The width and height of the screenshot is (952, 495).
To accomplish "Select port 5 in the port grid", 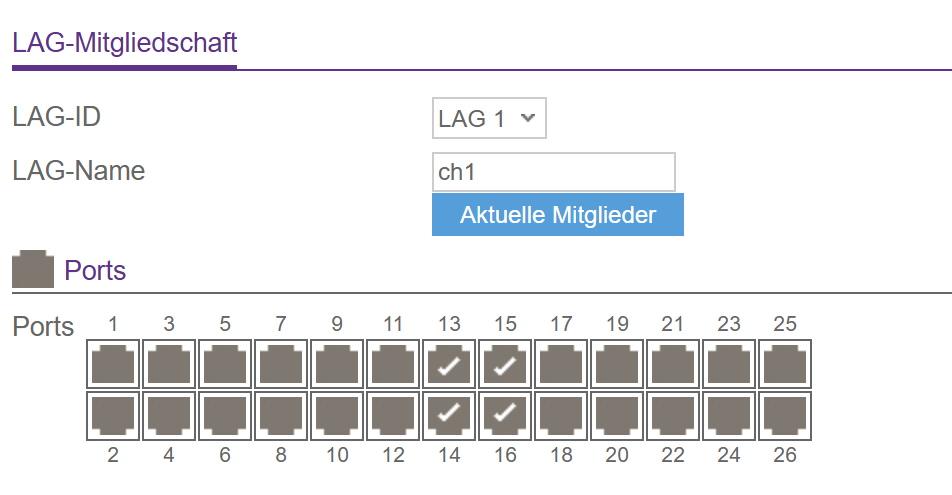I will tap(225, 365).
